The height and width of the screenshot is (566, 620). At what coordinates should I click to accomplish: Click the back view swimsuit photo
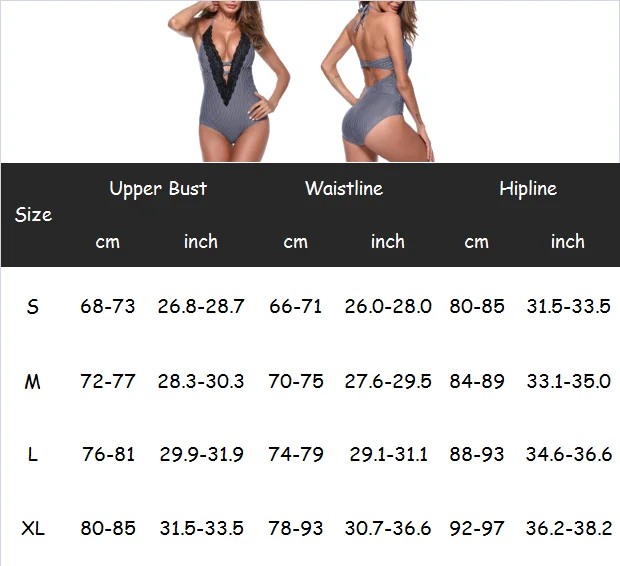[378, 81]
